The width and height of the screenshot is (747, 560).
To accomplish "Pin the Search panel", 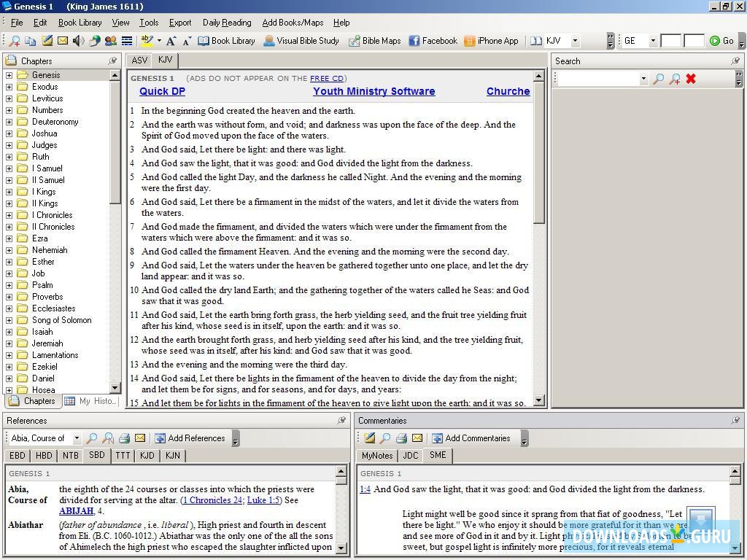I will (735, 61).
